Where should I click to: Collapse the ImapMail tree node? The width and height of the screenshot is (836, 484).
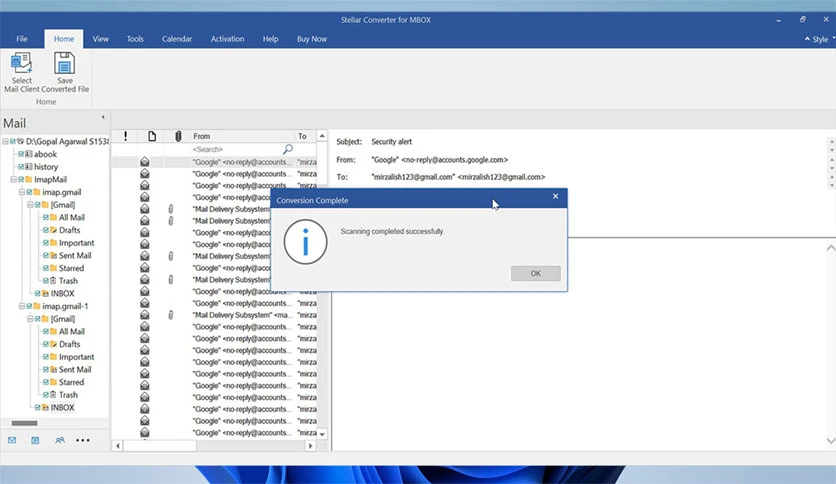coord(14,180)
